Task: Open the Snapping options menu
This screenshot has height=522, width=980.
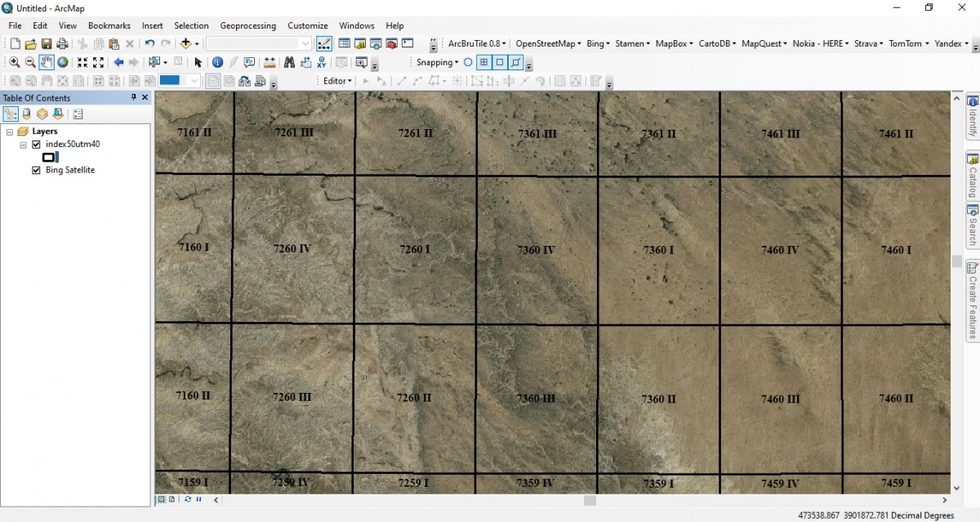Action: [437, 62]
